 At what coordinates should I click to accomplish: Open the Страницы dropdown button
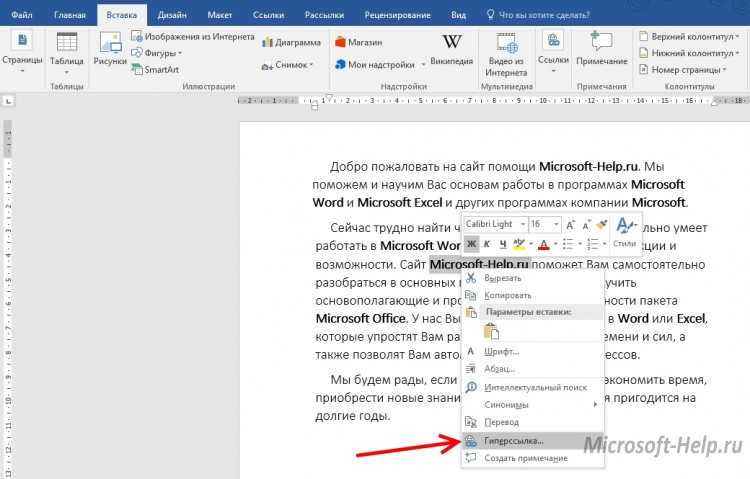click(22, 53)
